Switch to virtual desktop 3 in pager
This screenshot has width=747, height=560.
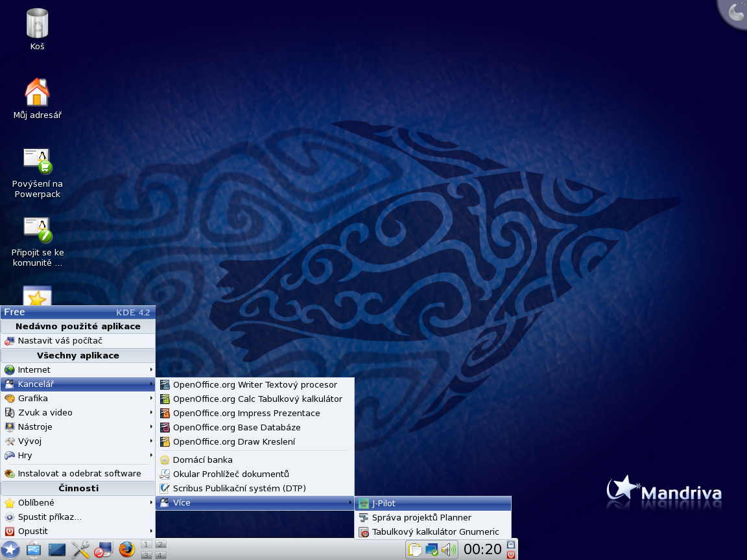(147, 555)
